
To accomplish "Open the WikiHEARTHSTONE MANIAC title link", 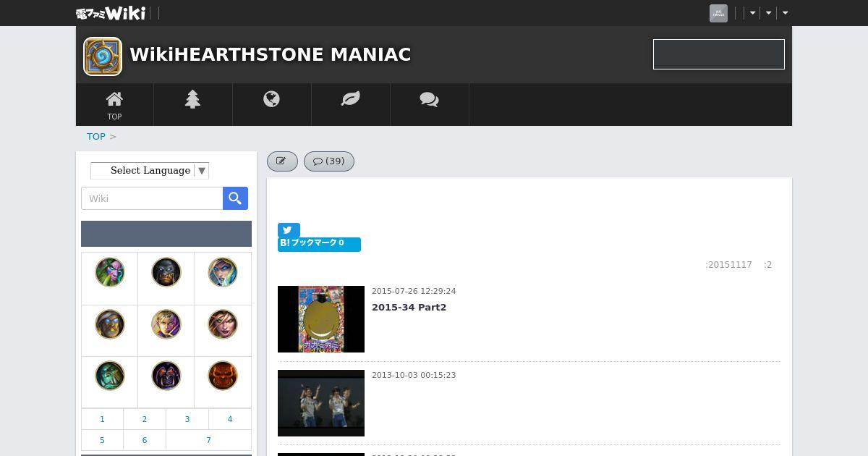I will 271,55.
